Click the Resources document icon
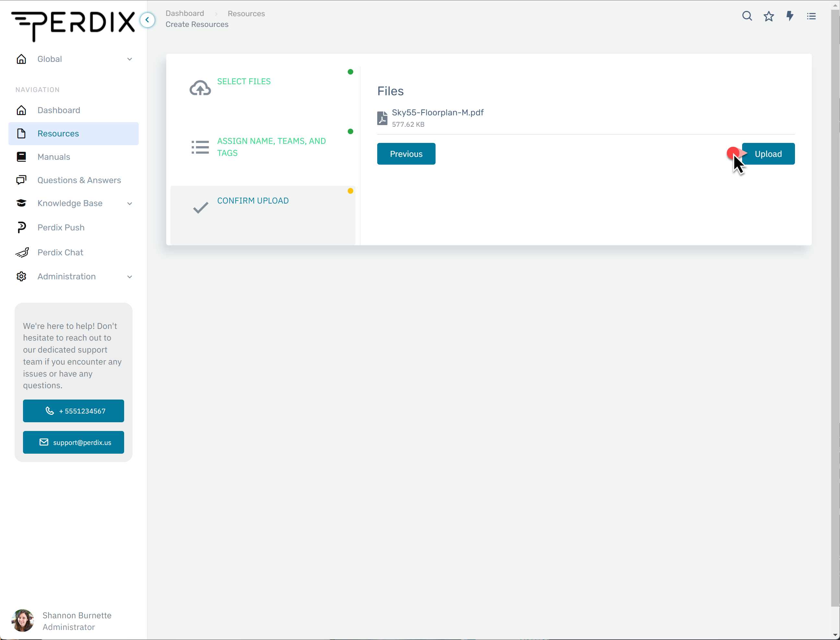The height and width of the screenshot is (640, 840). tap(21, 133)
